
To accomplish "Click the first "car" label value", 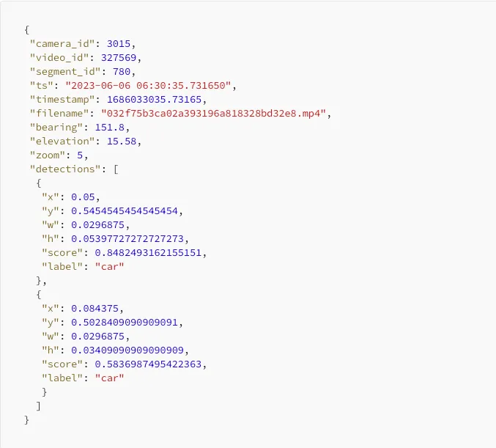I will pos(109,267).
